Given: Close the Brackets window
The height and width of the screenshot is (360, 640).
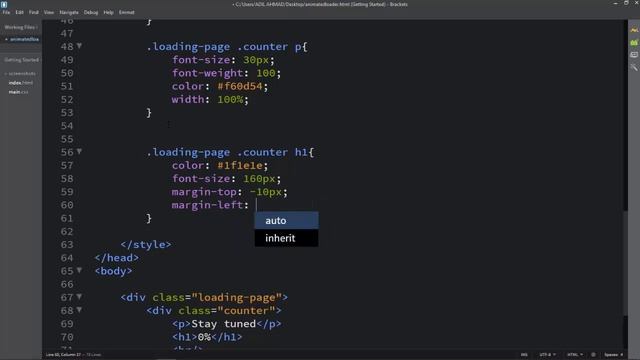Looking at the screenshot, I should tap(636, 3).
